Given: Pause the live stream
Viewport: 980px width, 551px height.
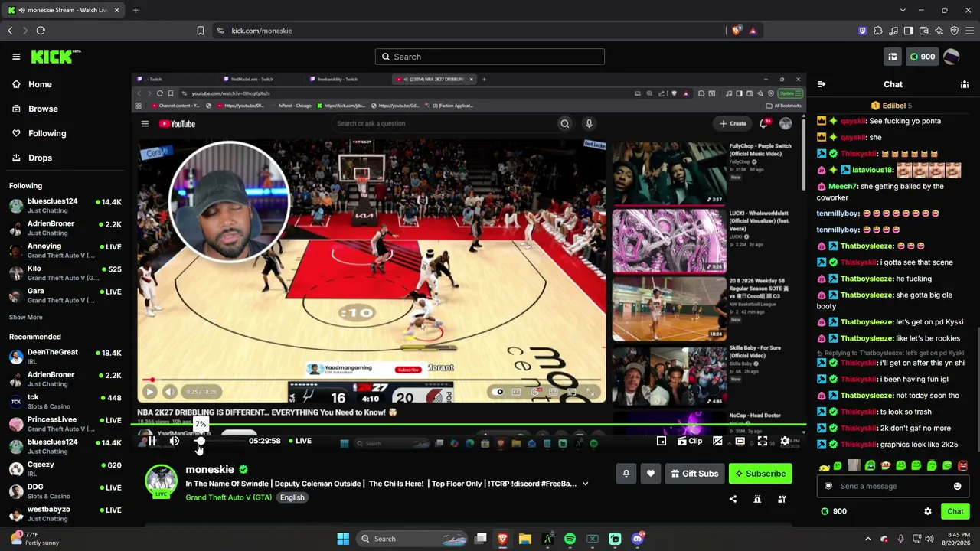Looking at the screenshot, I should (152, 441).
